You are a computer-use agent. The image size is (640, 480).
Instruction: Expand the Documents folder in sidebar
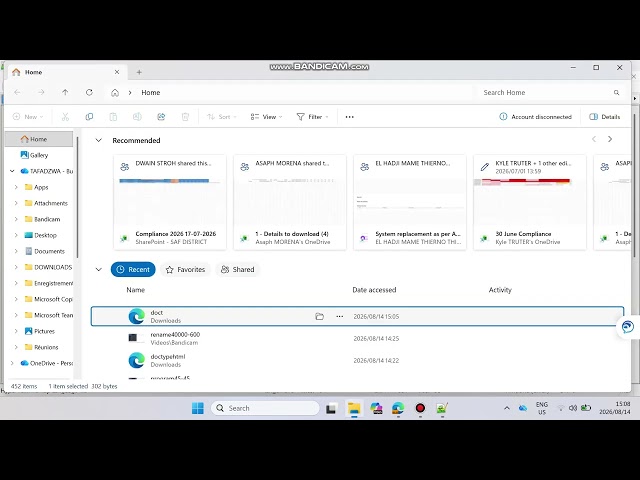pos(16,251)
